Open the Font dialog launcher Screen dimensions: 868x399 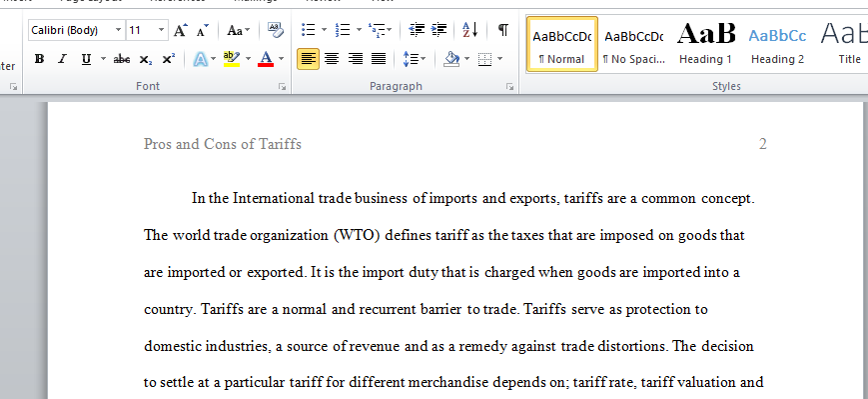click(x=283, y=86)
